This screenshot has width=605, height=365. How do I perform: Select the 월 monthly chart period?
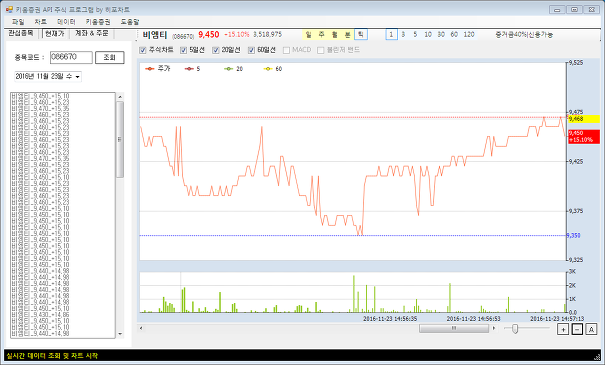tap(335, 35)
